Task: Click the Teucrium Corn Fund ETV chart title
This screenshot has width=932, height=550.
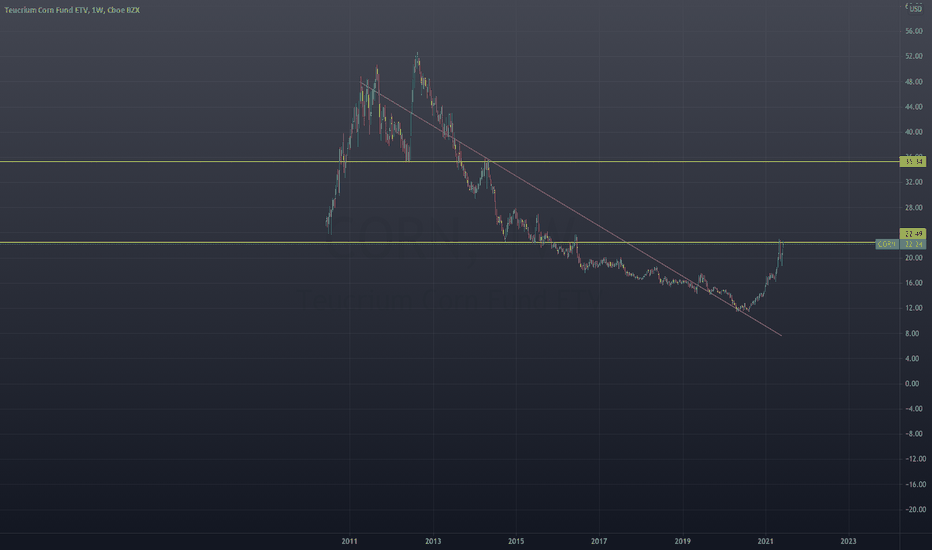Action: (72, 10)
